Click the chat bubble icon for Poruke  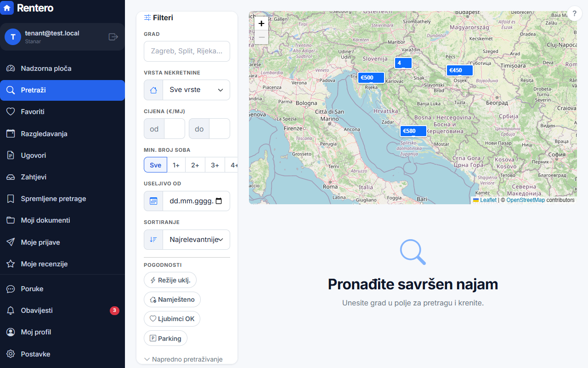point(11,289)
